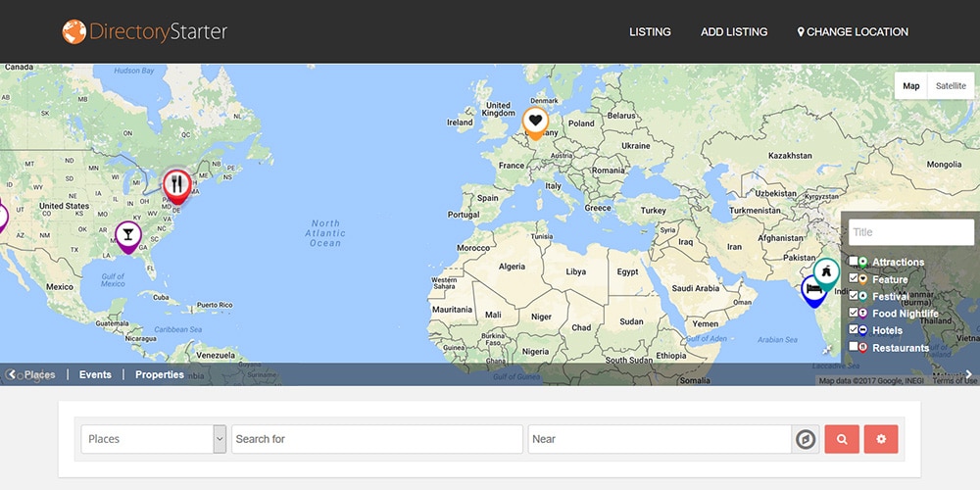Uncheck the Hotels category checkbox
This screenshot has height=490, width=980.
[x=854, y=330]
